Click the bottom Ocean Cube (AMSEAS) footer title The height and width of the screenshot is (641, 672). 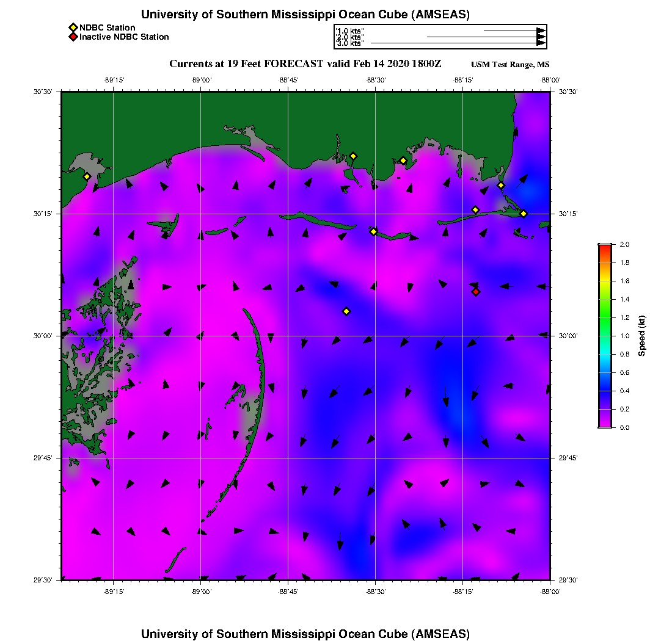coord(305,634)
